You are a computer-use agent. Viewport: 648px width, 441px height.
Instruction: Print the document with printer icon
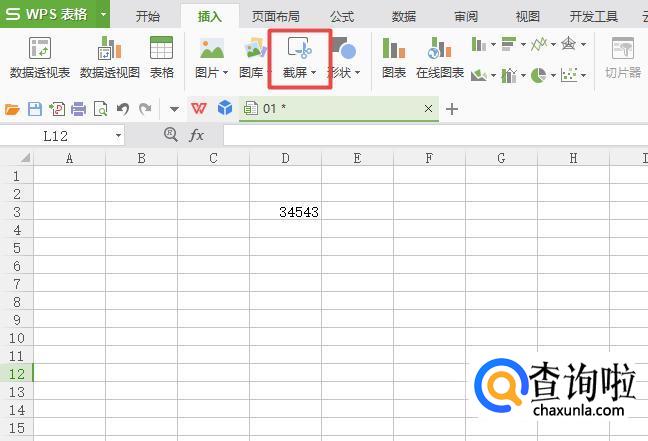[x=79, y=109]
